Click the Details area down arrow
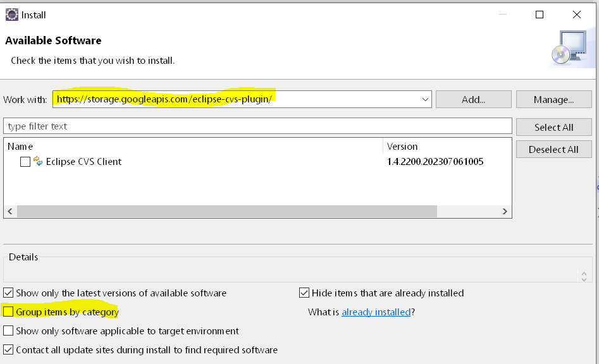The image size is (599, 364). 584,280
